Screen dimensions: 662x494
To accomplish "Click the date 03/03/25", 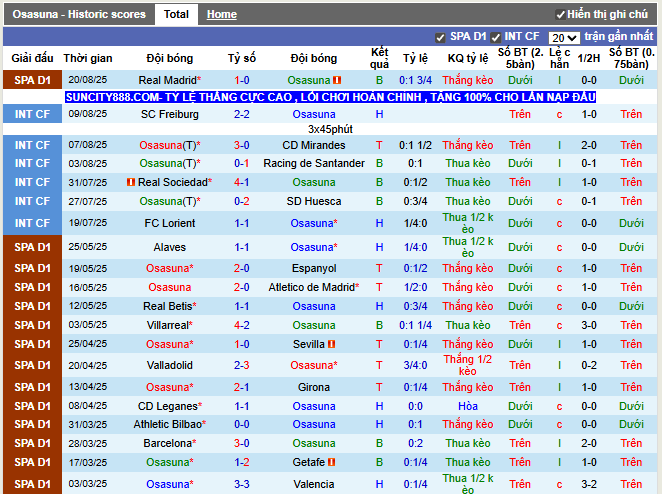I will click(88, 484).
